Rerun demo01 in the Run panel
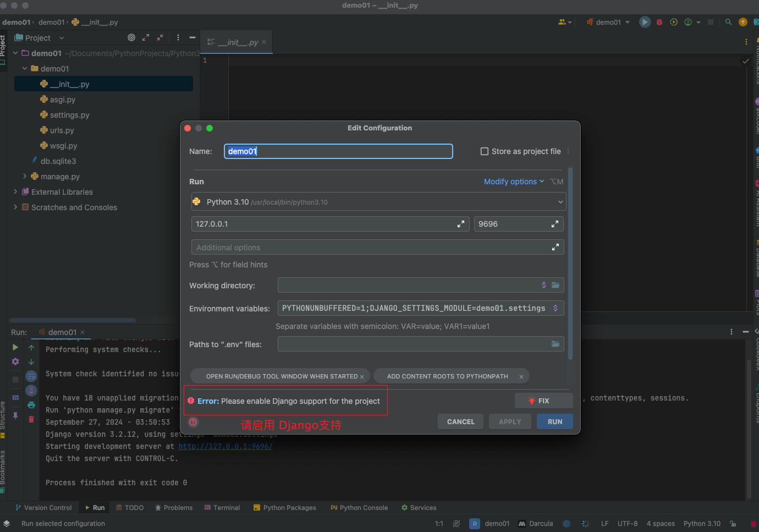 tap(15, 347)
